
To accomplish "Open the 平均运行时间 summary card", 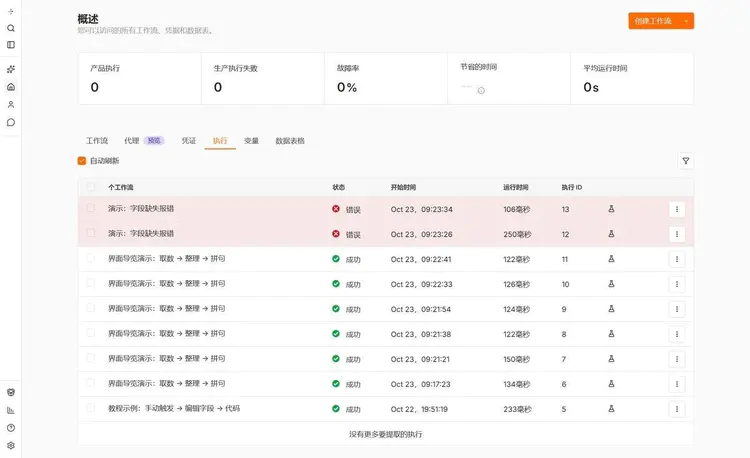I will tap(632, 78).
